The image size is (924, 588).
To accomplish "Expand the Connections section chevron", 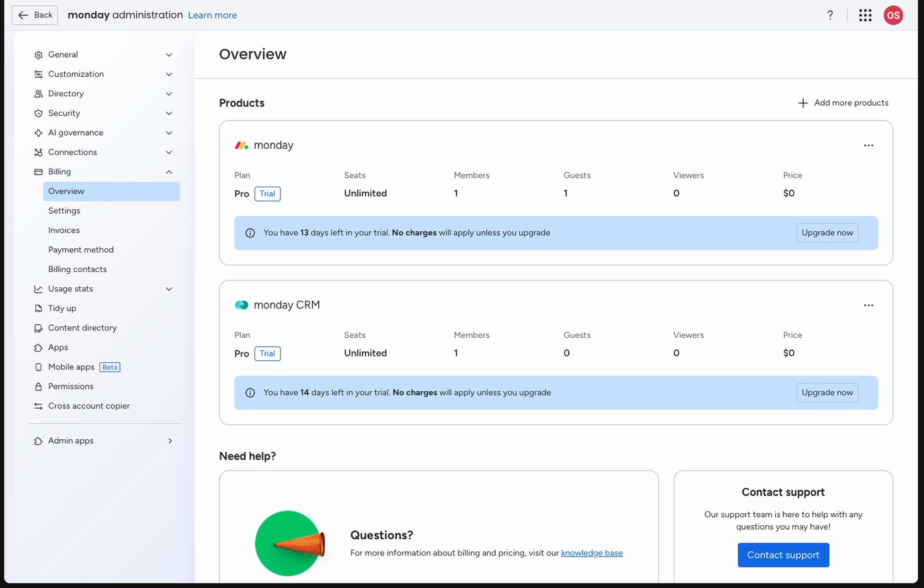I will pos(169,153).
